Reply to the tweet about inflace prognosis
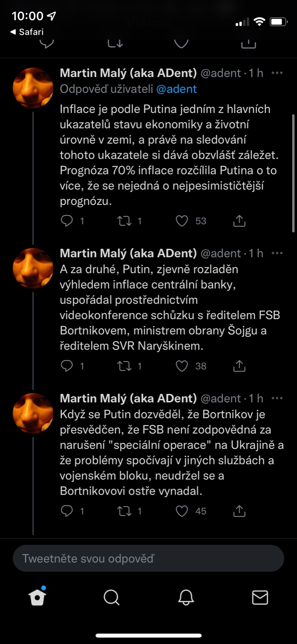297x644 pixels. 67,221
